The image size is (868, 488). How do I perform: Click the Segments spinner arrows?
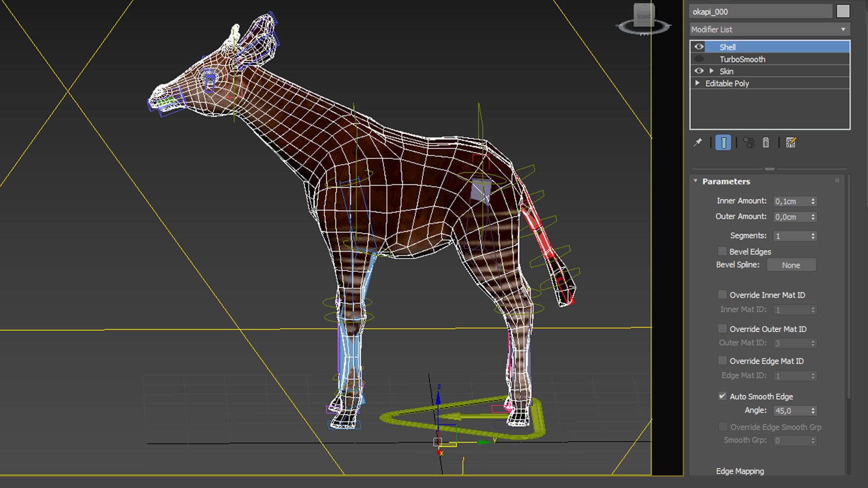click(813, 236)
